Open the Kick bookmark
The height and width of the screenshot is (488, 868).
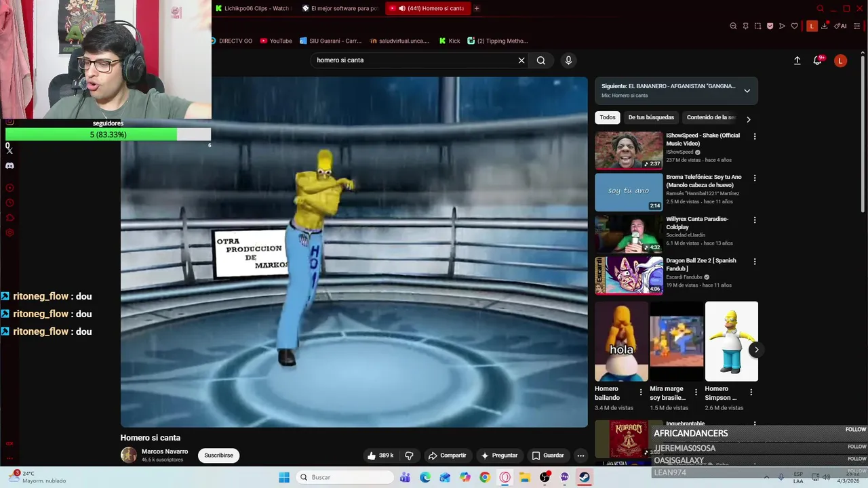point(450,41)
